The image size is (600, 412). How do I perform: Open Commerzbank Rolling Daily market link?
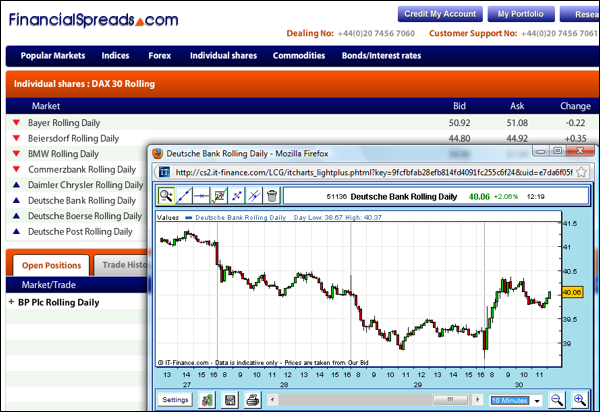click(x=82, y=169)
